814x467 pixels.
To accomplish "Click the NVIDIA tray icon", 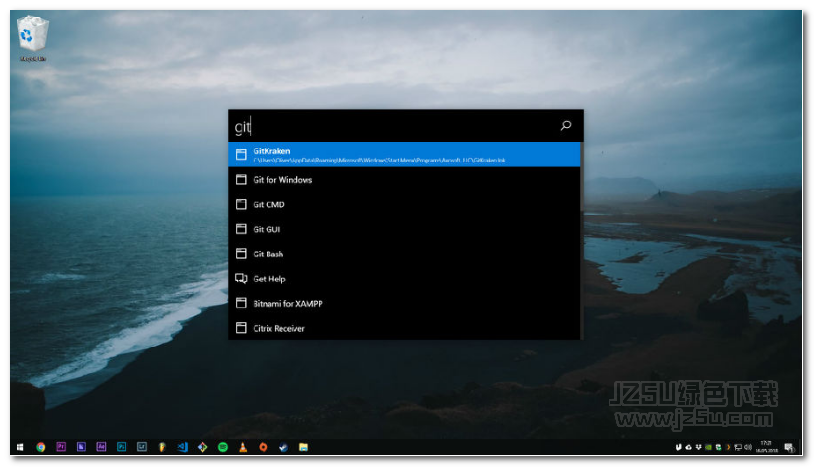I will coord(709,447).
